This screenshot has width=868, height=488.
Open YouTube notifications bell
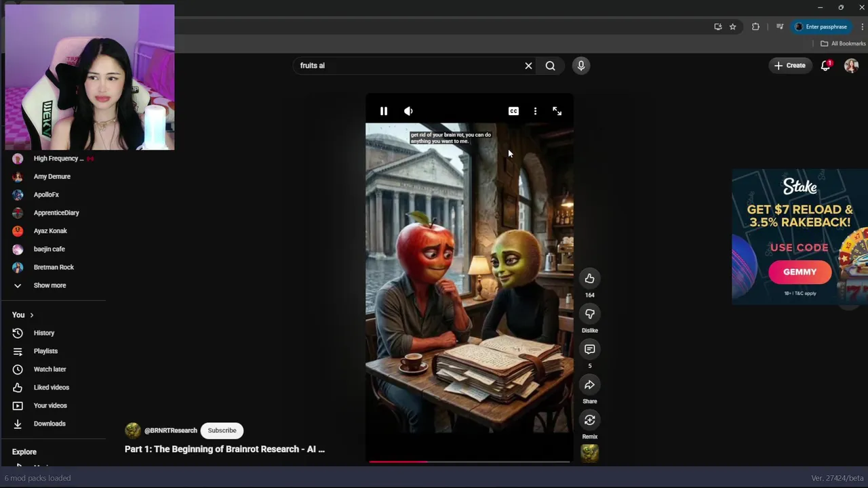pyautogui.click(x=825, y=66)
